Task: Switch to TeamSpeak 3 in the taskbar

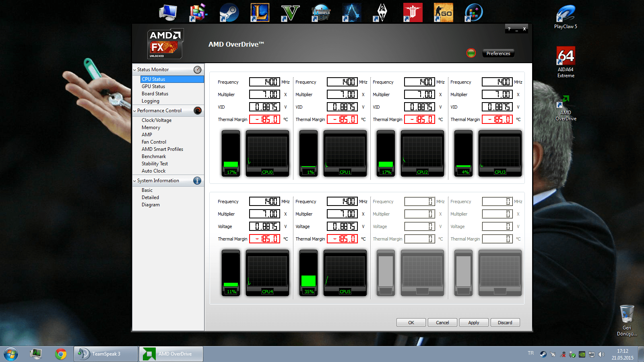Action: point(105,354)
